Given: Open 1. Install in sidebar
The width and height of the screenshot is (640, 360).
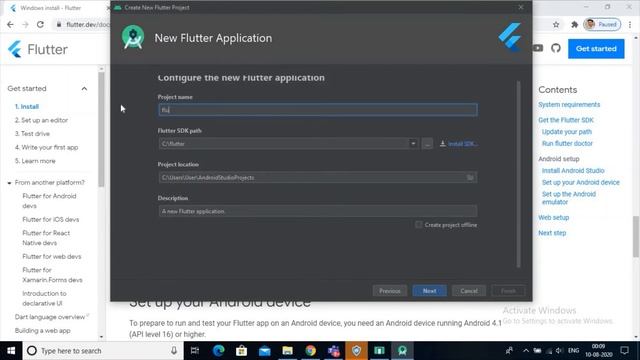Looking at the screenshot, I should 27,107.
